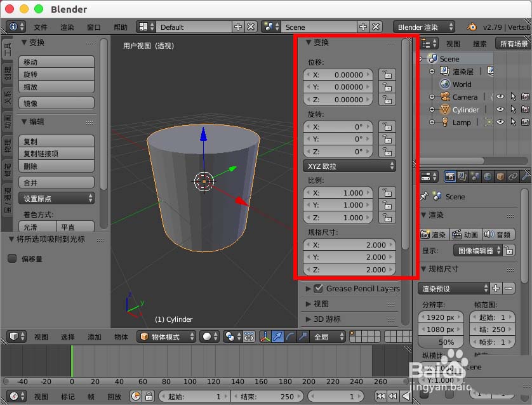
Task: Select the translate manipulator arrow icon
Action: coord(277,336)
